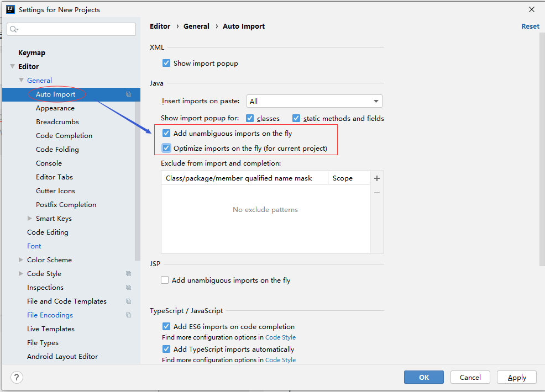Image resolution: width=545 pixels, height=392 pixels.
Task: Uncheck Add unambiguous imports on the fly under Java
Action: (x=166, y=133)
